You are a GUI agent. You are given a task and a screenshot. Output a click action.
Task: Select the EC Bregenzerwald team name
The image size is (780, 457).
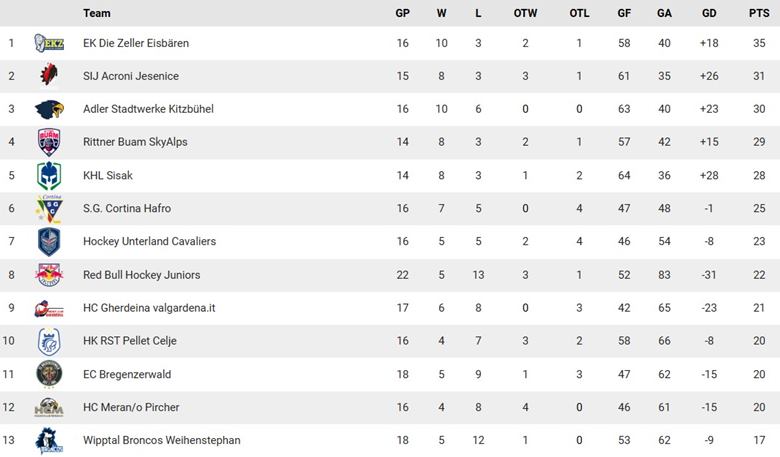[130, 374]
